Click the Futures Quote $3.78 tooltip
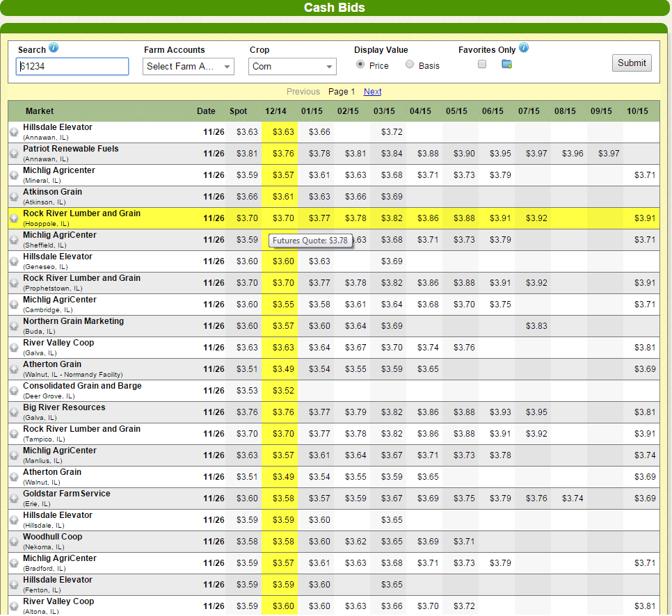Screen dimensions: 672x616 [310, 241]
